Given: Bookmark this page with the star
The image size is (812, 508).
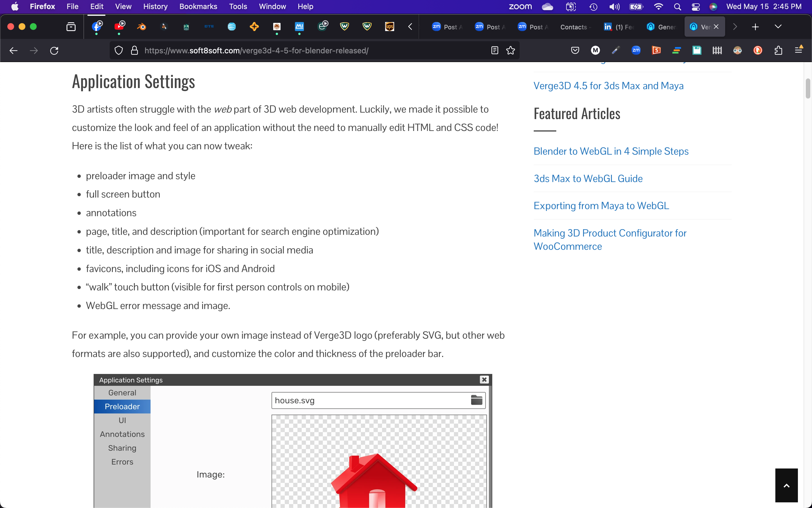Looking at the screenshot, I should pos(510,51).
